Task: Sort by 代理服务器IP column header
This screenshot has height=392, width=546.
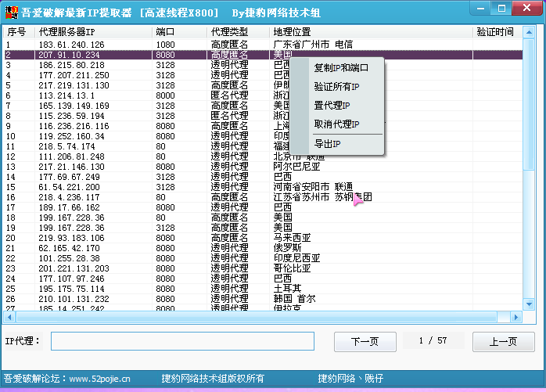Action: coord(92,32)
